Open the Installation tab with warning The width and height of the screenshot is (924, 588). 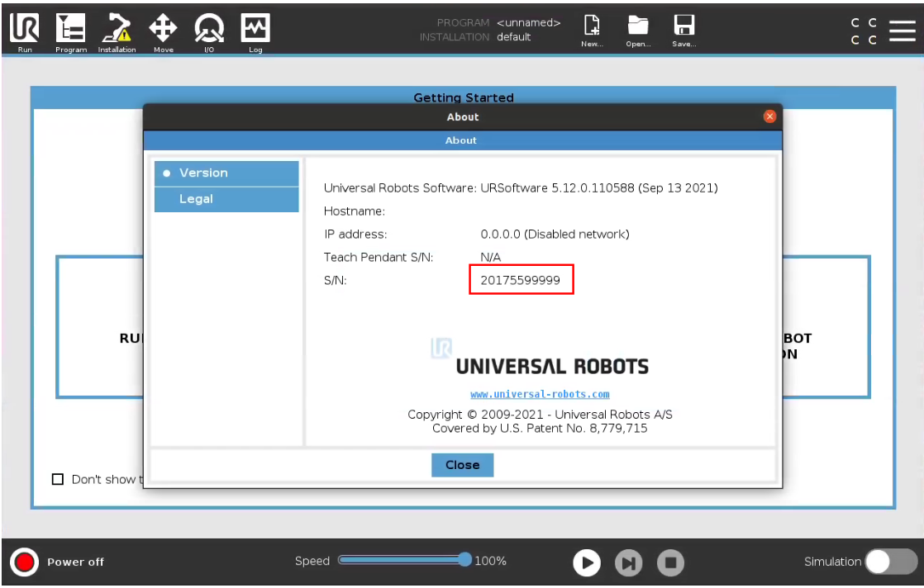coord(117,31)
